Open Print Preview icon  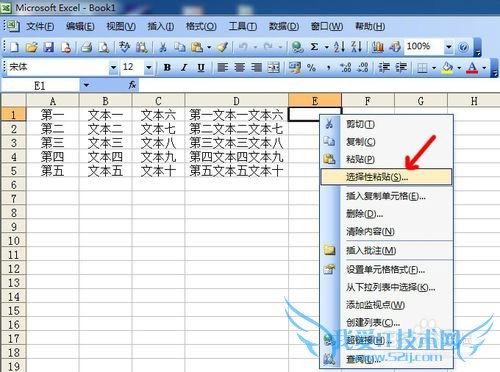tap(104, 47)
